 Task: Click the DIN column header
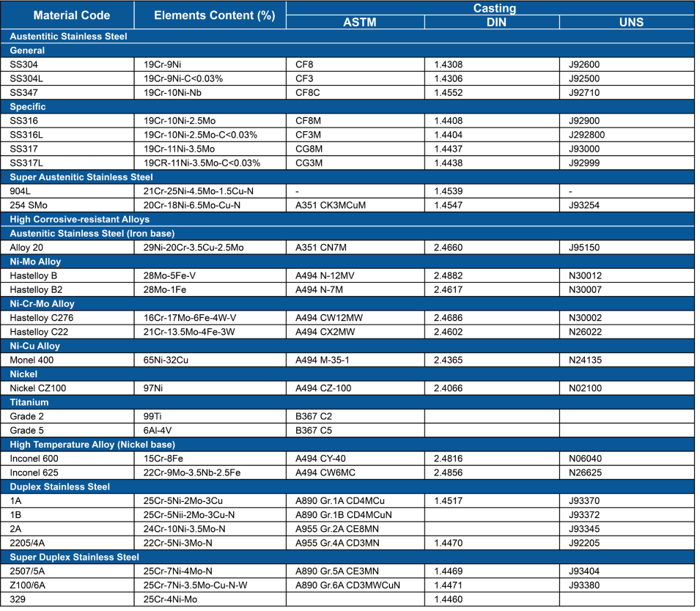point(496,22)
